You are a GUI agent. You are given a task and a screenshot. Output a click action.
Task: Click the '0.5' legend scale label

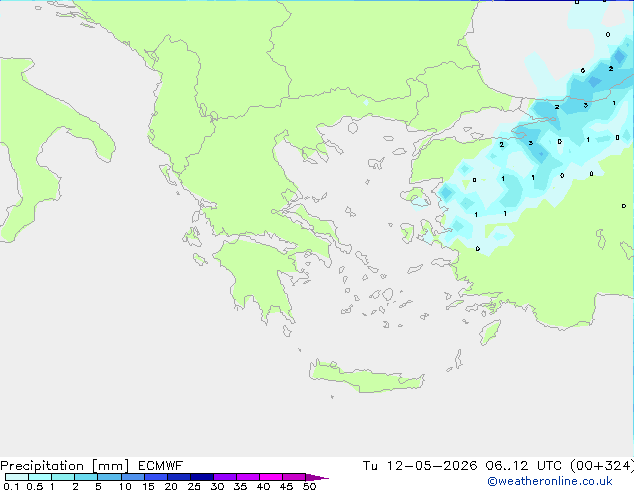pyautogui.click(x=35, y=486)
